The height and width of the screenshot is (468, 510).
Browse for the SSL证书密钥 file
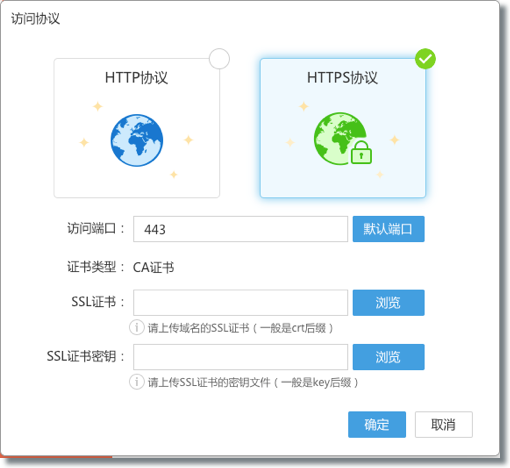tap(389, 357)
